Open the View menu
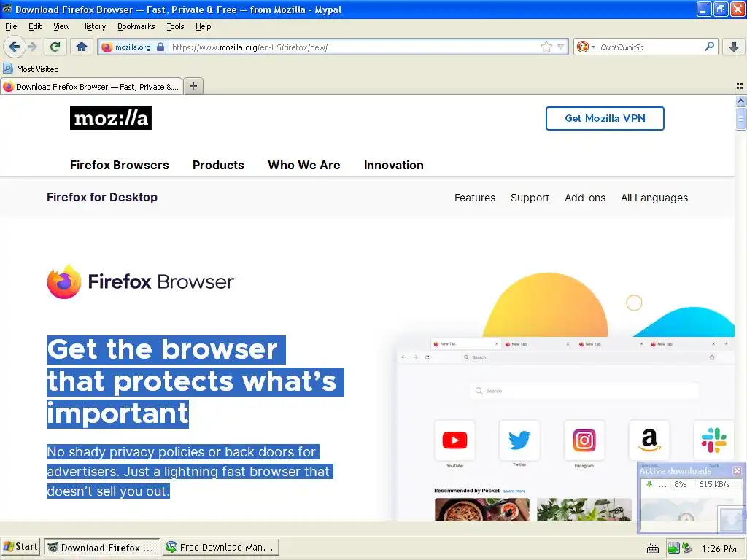Viewport: 747px width, 560px height. tap(61, 26)
